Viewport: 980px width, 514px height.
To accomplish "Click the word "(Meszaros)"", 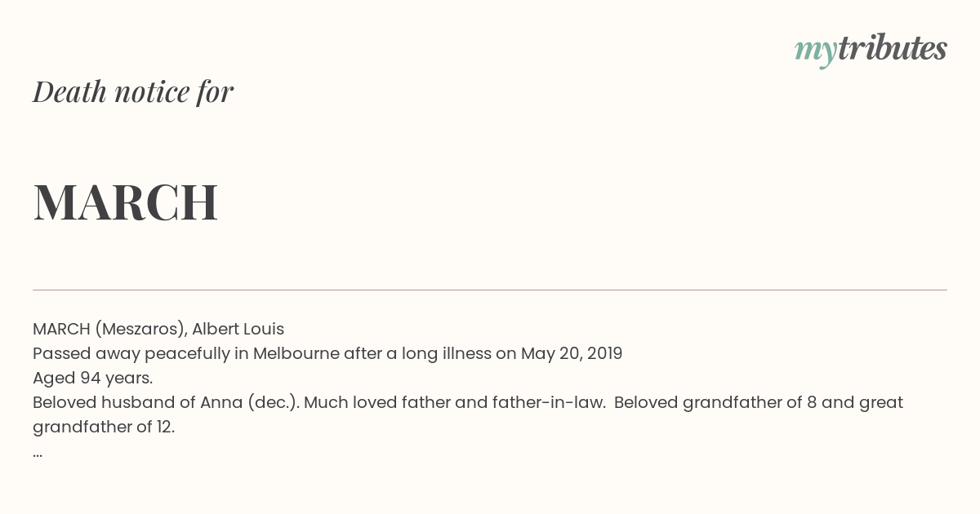I will (x=140, y=330).
